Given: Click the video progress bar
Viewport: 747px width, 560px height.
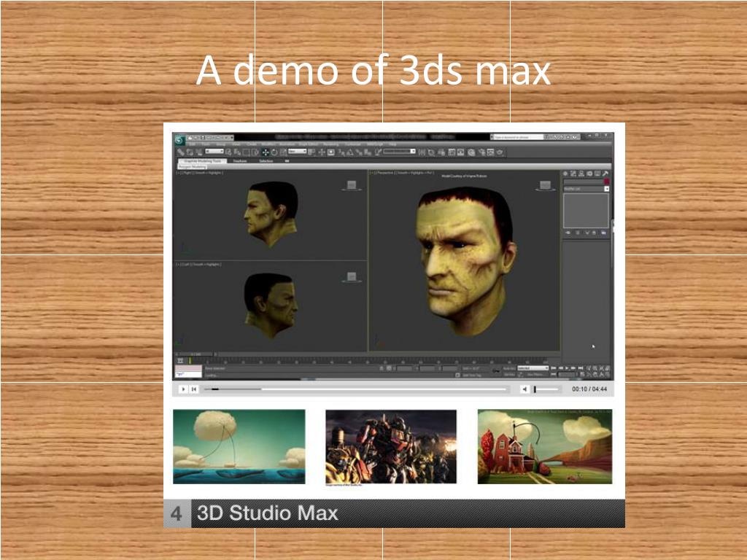Looking at the screenshot, I should [355, 389].
